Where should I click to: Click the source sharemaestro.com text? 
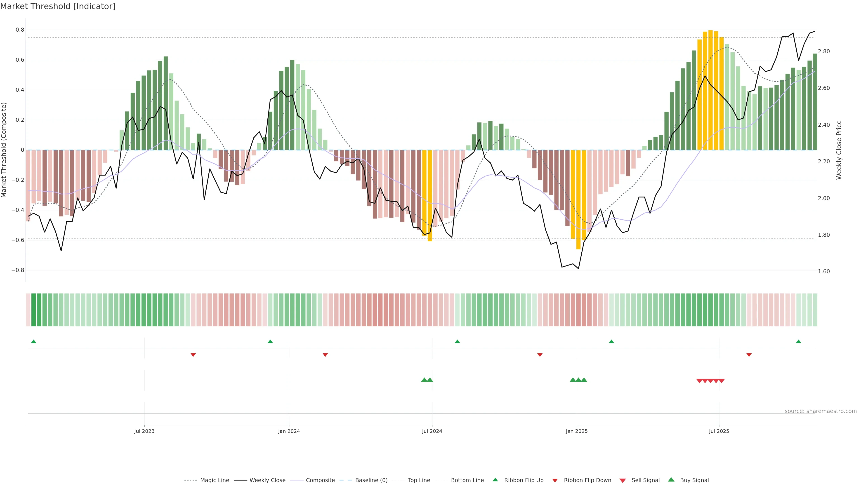tap(821, 411)
